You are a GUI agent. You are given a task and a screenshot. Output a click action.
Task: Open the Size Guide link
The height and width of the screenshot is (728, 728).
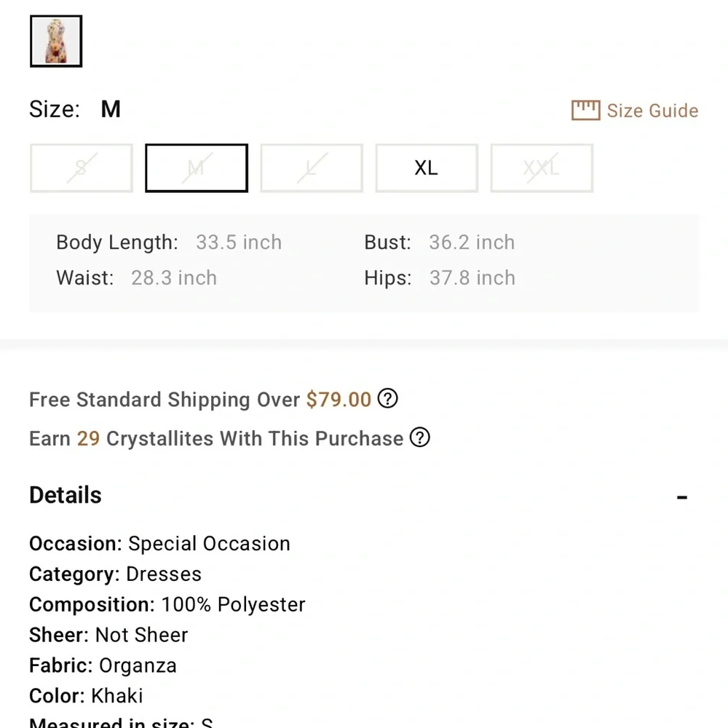(x=652, y=111)
